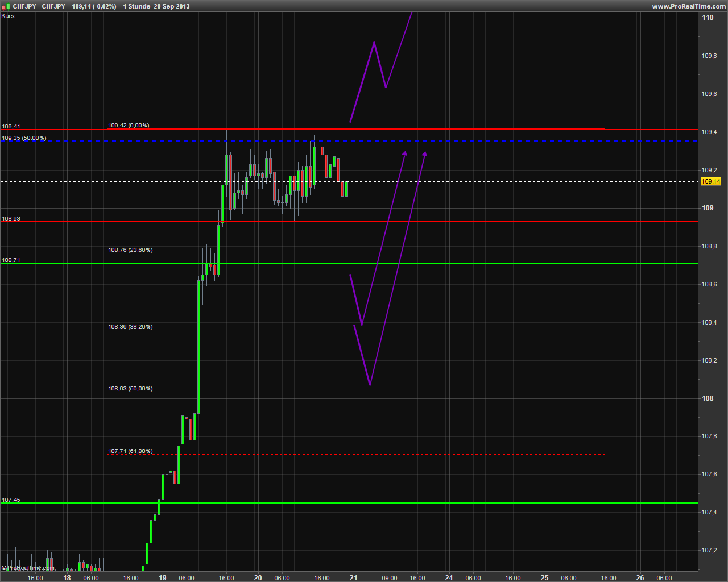Select the 109,41 resistance line label
The image size is (728, 582).
(x=11, y=127)
